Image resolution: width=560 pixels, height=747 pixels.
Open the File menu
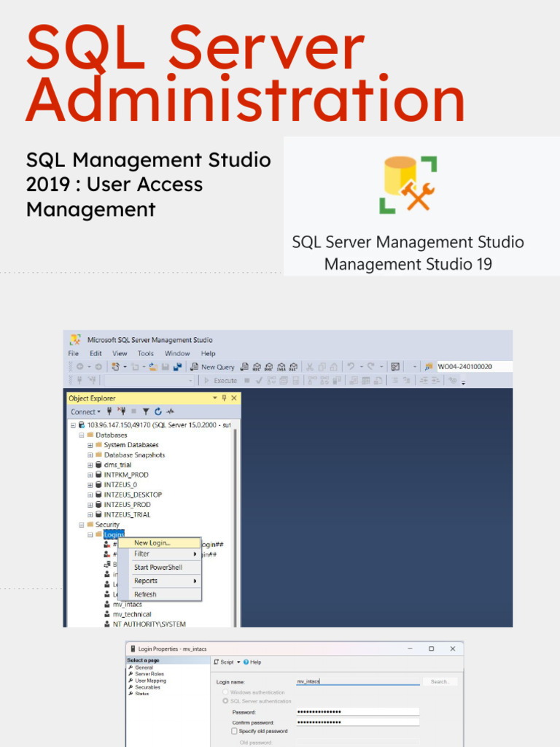pyautogui.click(x=74, y=354)
